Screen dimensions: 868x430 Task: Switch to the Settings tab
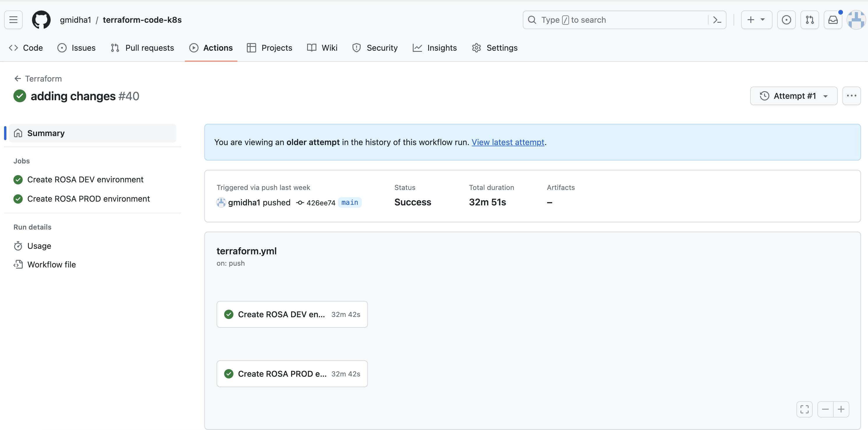pyautogui.click(x=495, y=48)
